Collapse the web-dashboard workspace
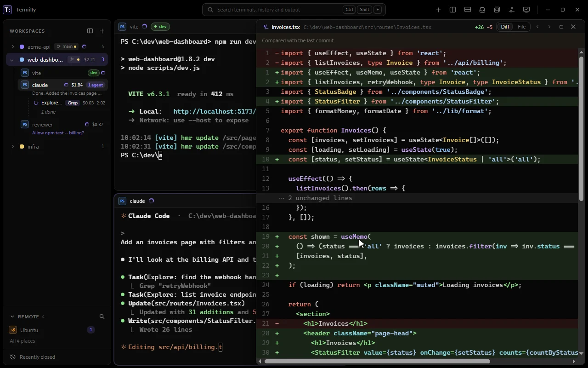The image size is (588, 368). (x=12, y=60)
